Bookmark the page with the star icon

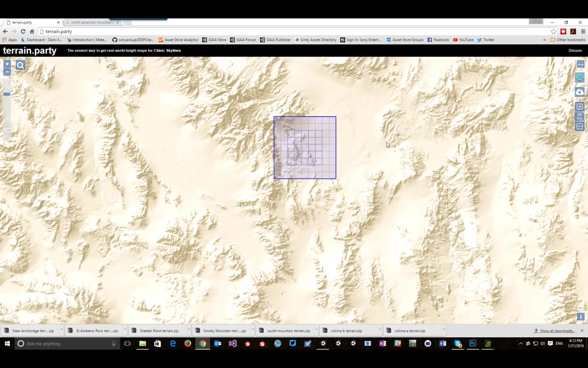click(553, 31)
